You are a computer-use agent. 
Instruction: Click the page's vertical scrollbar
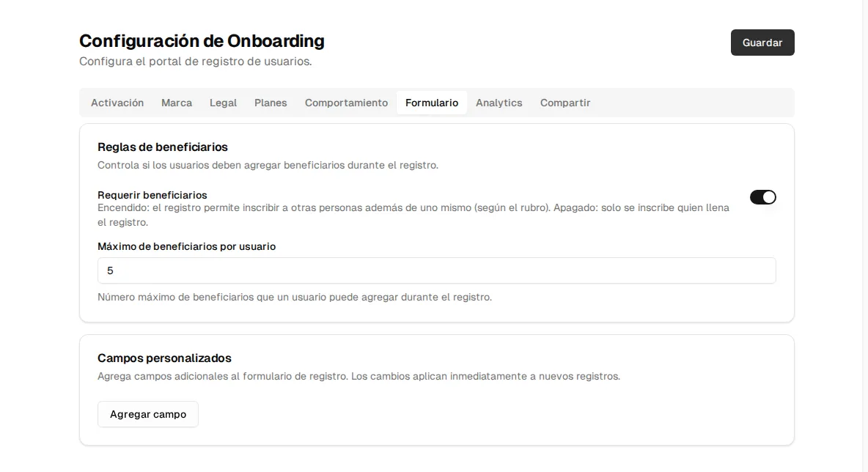coord(864,236)
